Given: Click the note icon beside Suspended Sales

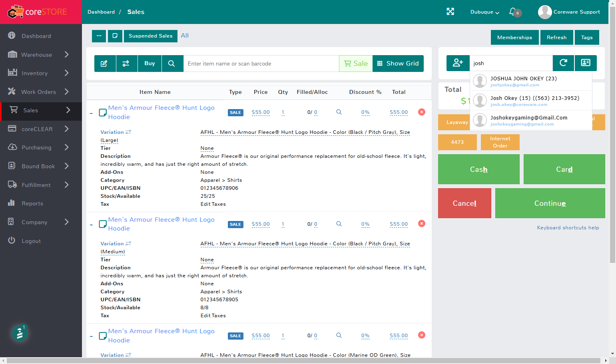Looking at the screenshot, I should click(x=115, y=36).
